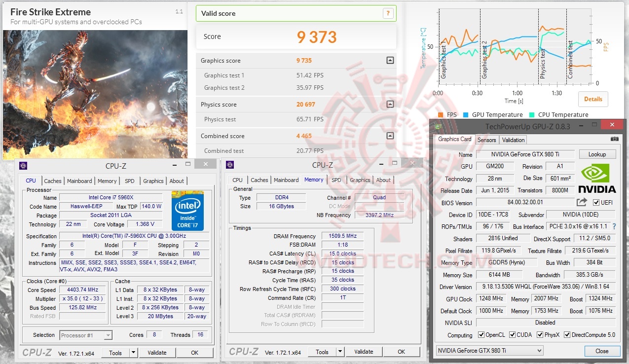Click the Physics score value 20 697
This screenshot has width=629, height=364.
[x=305, y=105]
